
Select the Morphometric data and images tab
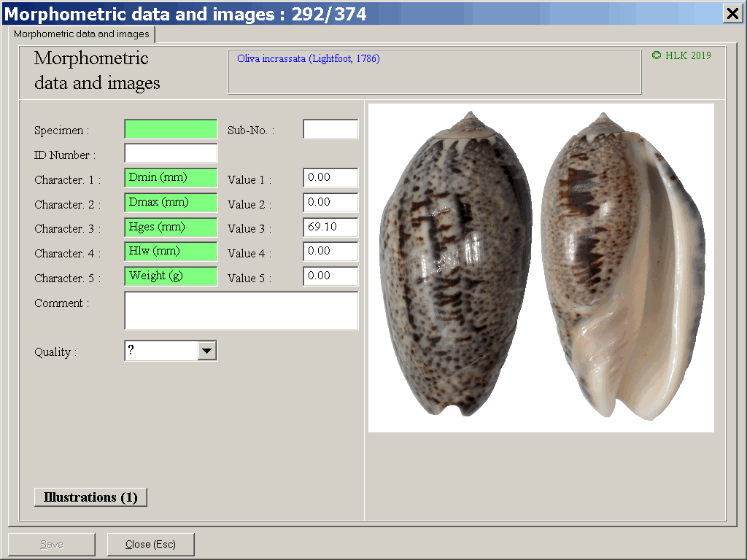click(82, 34)
